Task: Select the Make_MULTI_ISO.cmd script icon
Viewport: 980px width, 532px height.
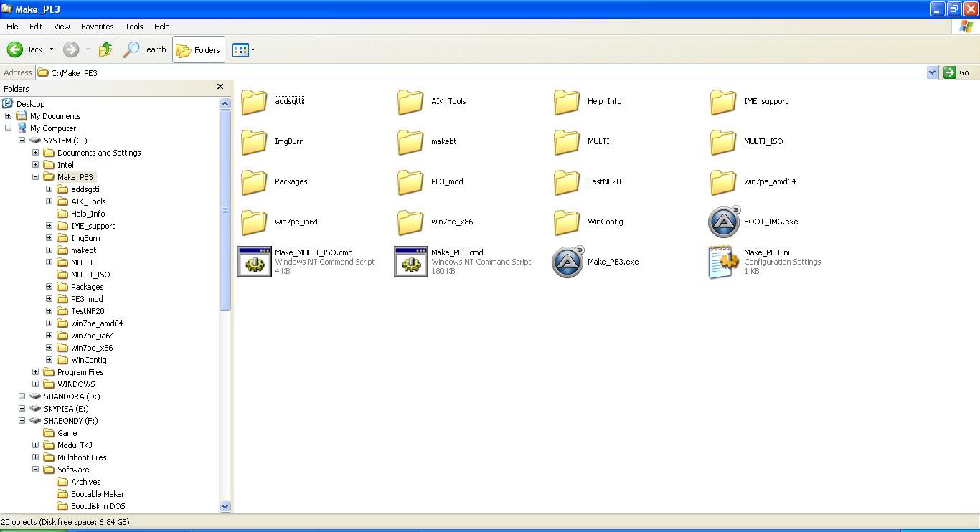Action: pos(255,262)
